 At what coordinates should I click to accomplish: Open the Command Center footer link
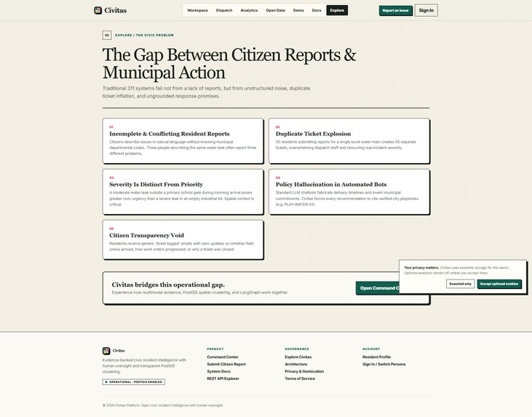pos(223,357)
